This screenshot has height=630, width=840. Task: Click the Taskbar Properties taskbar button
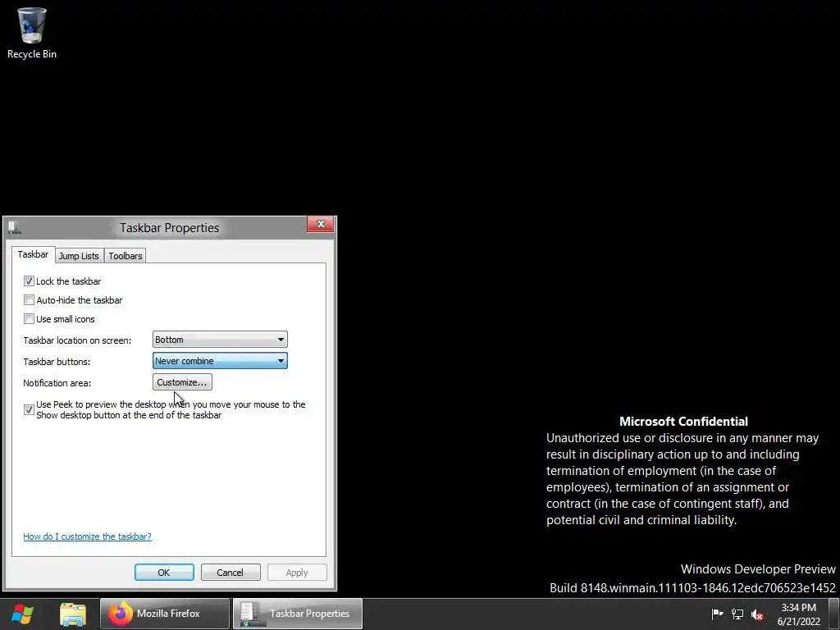297,614
